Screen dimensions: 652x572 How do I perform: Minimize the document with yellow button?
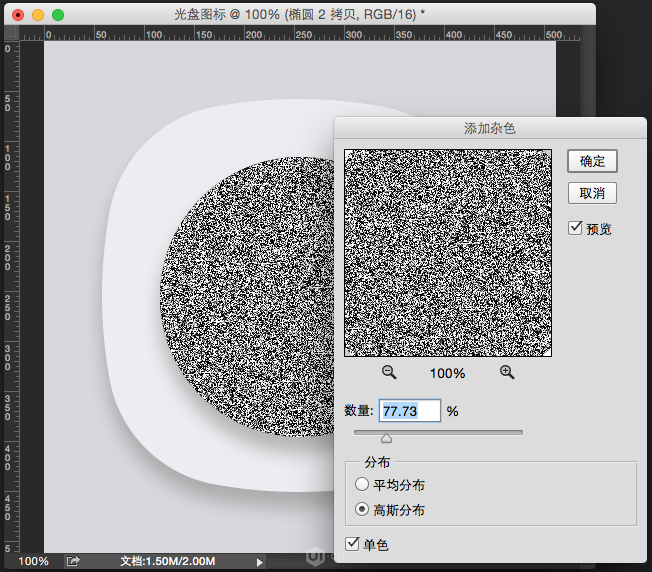(38, 15)
